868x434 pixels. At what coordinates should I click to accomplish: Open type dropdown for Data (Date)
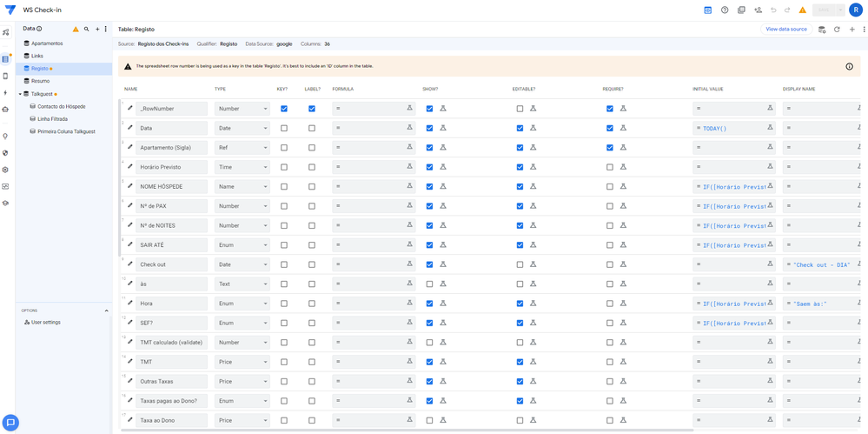242,128
